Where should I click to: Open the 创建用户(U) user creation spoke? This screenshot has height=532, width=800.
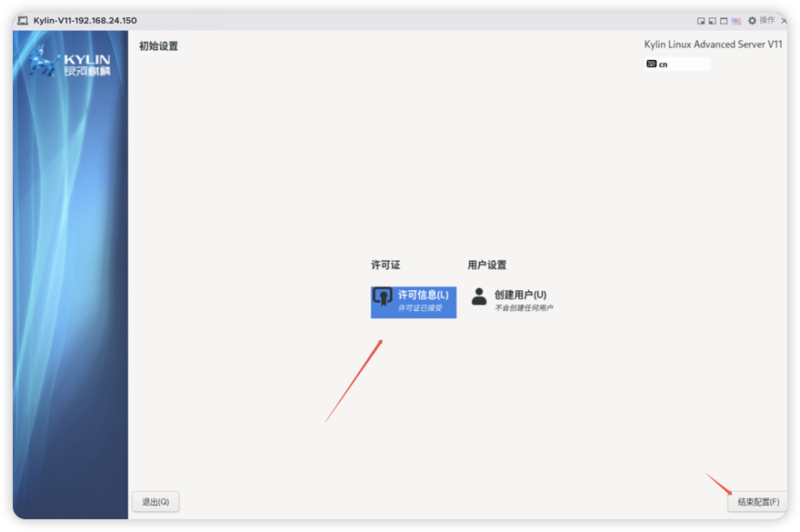click(511, 300)
